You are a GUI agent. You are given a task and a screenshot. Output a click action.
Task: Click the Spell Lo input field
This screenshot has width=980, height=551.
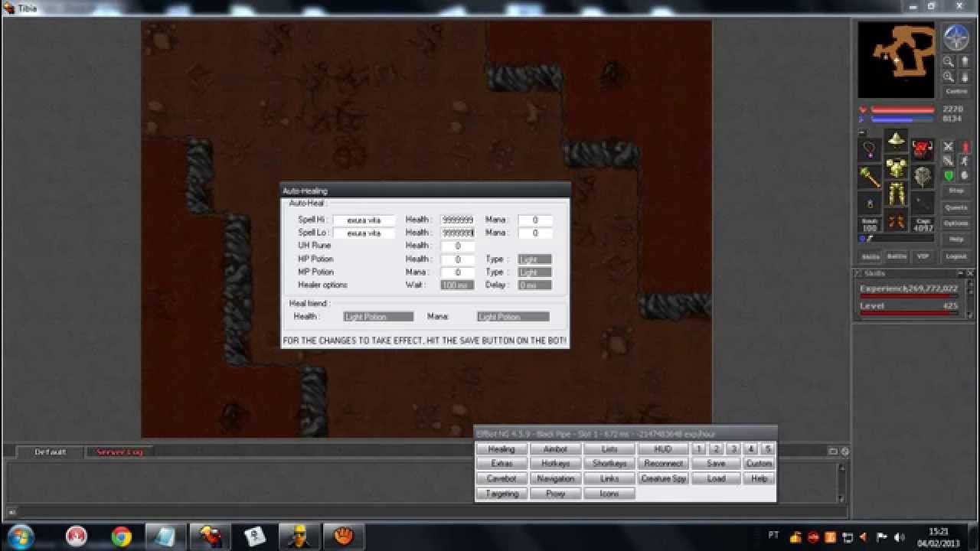364,233
